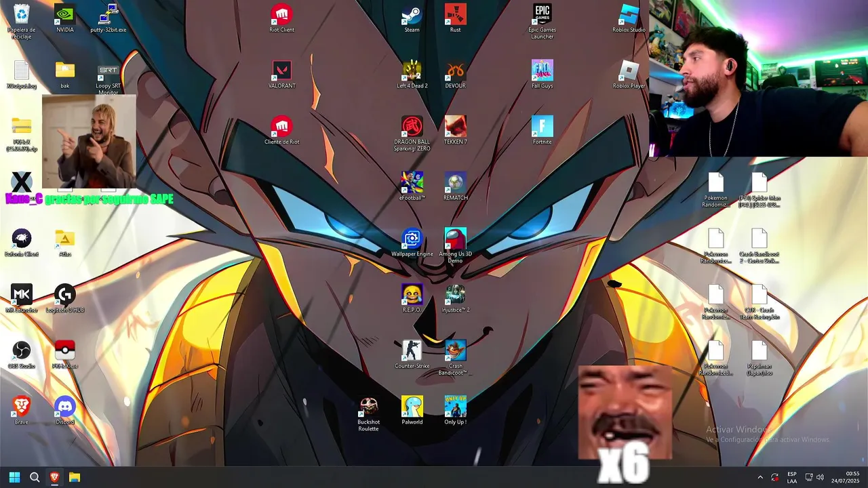Select the Crash Bandicoot 2 Cortex file
868x488 pixels.
[x=759, y=246]
